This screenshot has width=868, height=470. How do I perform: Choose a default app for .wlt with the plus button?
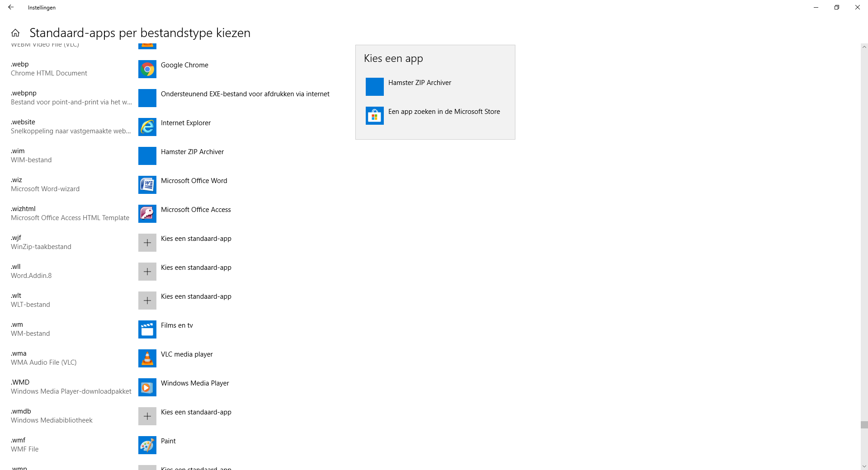pos(147,301)
